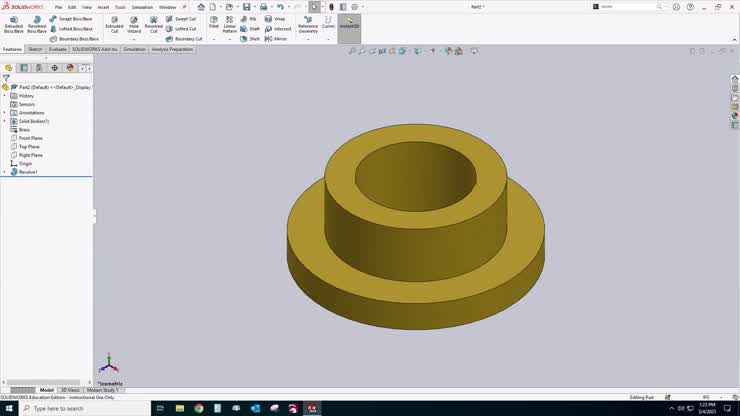Open the Save dropdown arrow
This screenshot has width=740, height=416.
click(x=254, y=7)
